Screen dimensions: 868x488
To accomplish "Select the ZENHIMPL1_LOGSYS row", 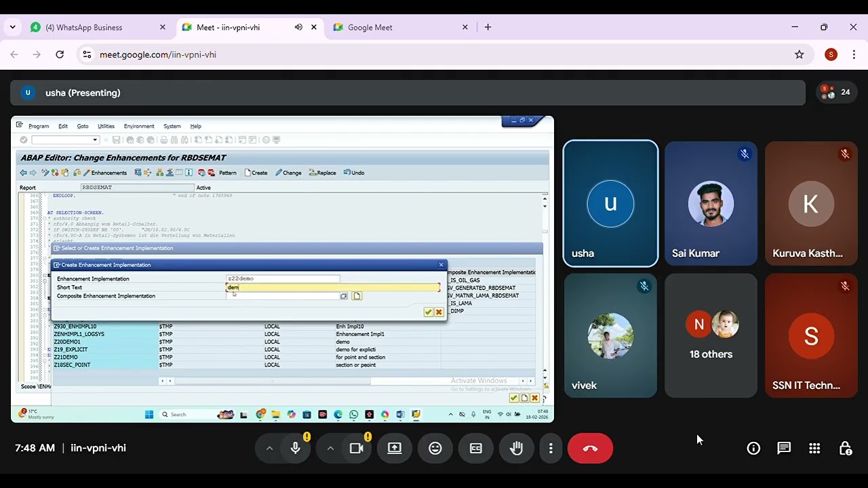I will (295, 334).
